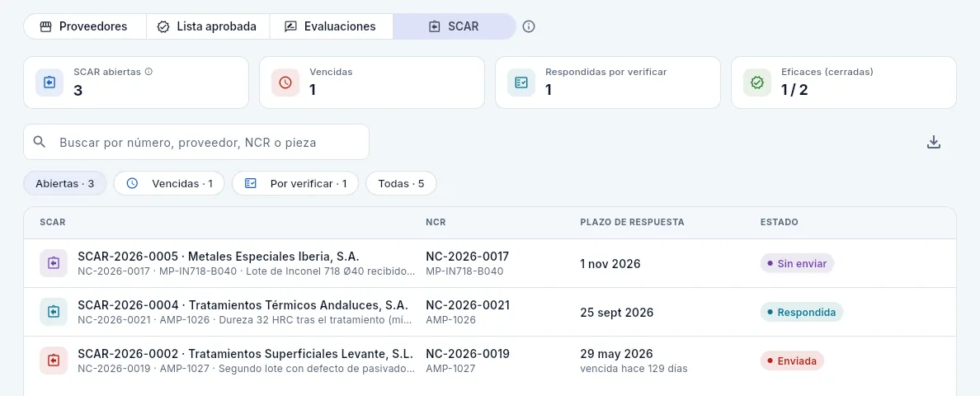
Task: Open SCAR-2026-0004 Tratamientos Térmicos Andaluces row
Action: pos(490,312)
